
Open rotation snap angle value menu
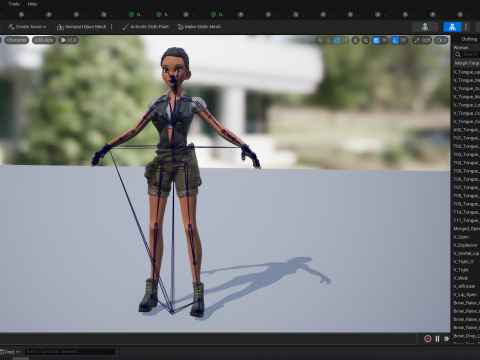point(403,40)
